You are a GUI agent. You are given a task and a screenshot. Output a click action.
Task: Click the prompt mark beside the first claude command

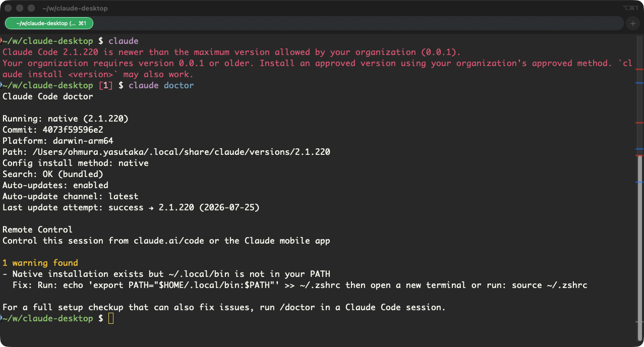point(2,41)
